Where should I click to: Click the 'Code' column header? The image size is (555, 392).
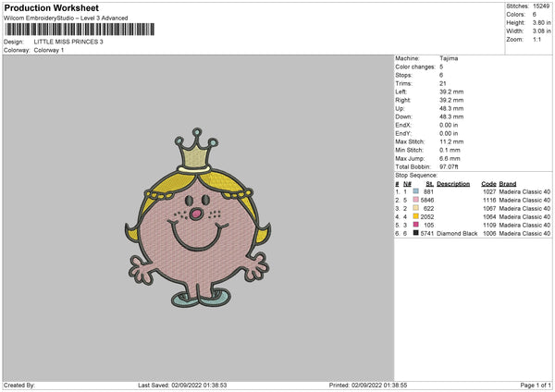488,184
